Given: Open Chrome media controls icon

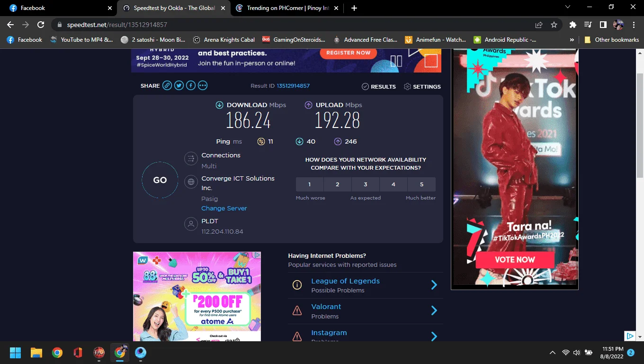Looking at the screenshot, I should coord(588,25).
